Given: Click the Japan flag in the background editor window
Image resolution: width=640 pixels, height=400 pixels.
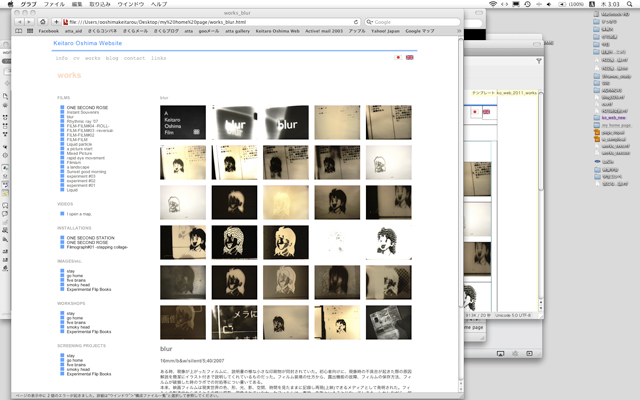Looking at the screenshot, I should 475,112.
